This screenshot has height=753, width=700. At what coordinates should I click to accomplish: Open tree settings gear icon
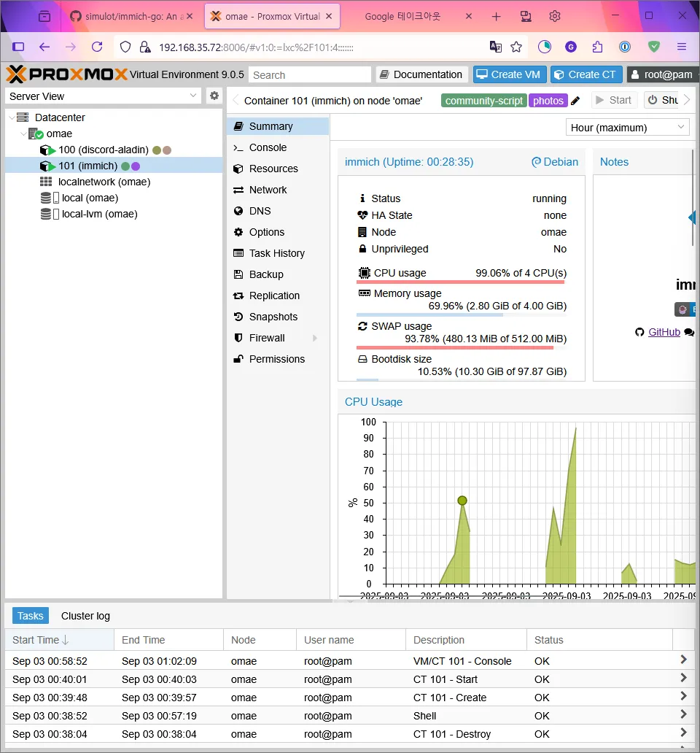[214, 96]
